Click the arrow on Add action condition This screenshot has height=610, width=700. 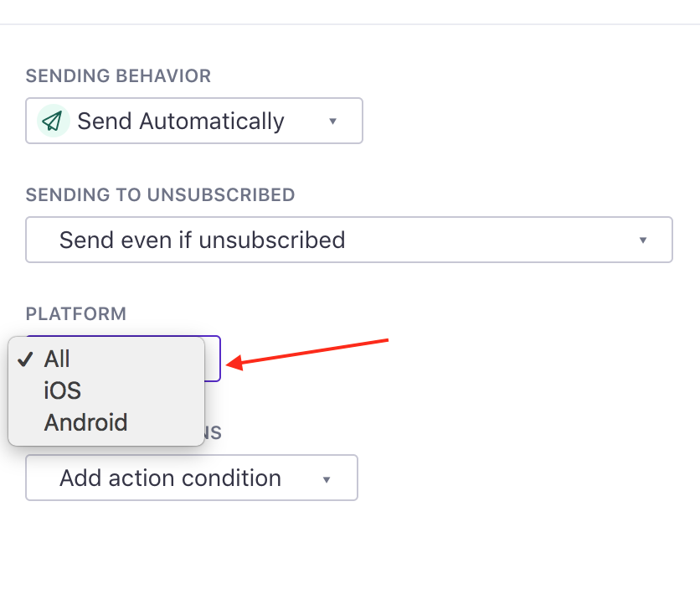327,479
